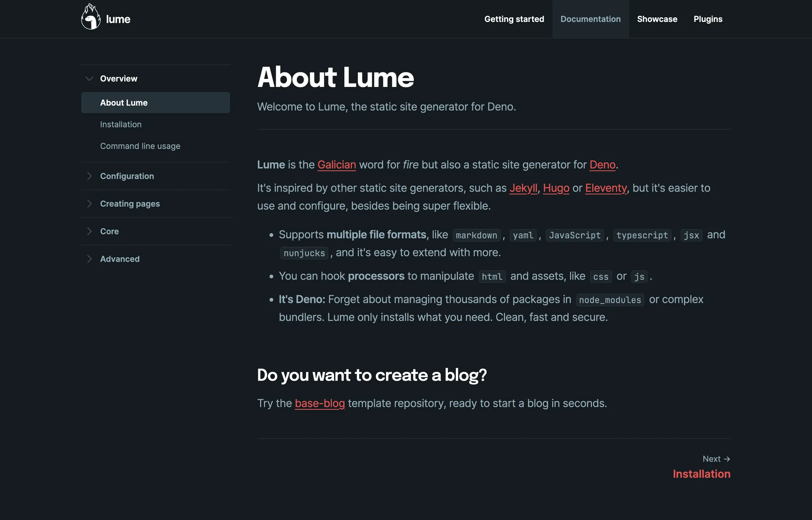Click the Lume flame dinosaur logo
Screen dimensions: 812x520
click(91, 17)
